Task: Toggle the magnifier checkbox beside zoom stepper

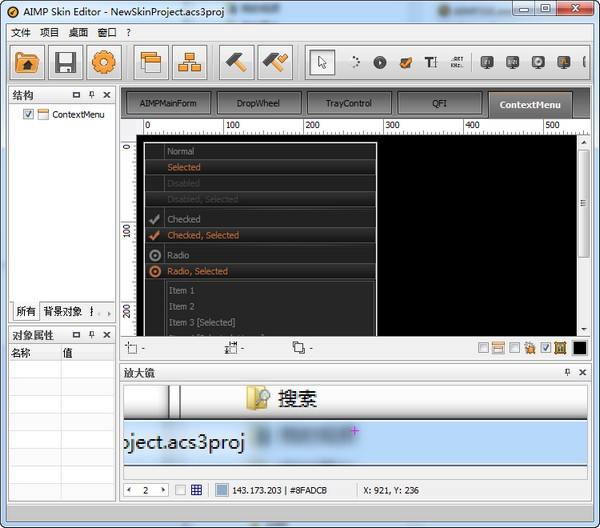Action: [180, 490]
